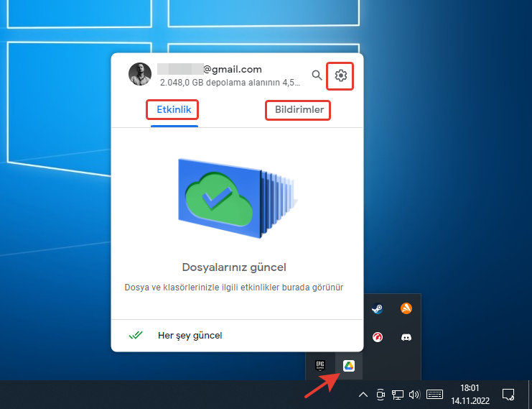Click the red circular tray icon
532x409 pixels.
click(x=377, y=337)
